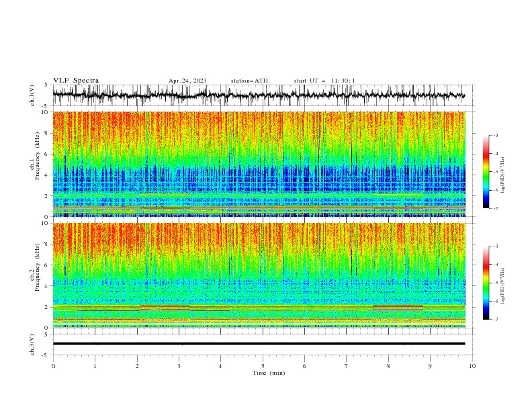Viewport: 532px width, 411px height.
Task: Click time axis tick label "5"
Action: coord(263,366)
